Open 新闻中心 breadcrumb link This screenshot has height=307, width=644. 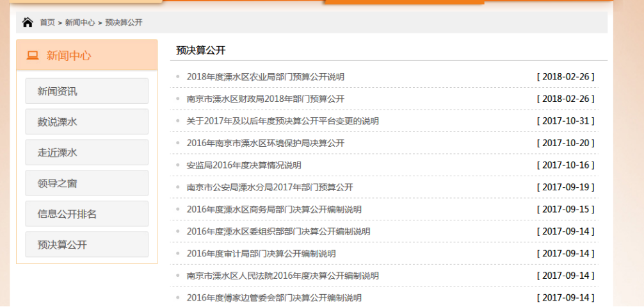80,22
